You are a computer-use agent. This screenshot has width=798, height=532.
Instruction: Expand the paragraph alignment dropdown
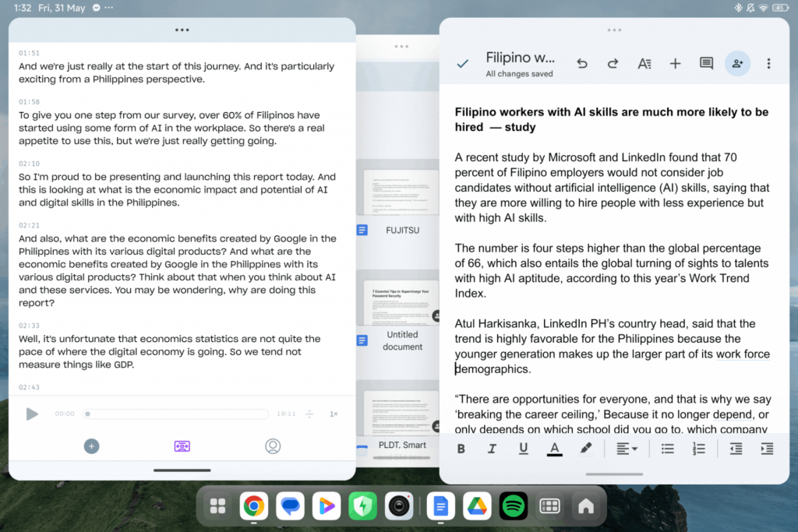pyautogui.click(x=627, y=449)
